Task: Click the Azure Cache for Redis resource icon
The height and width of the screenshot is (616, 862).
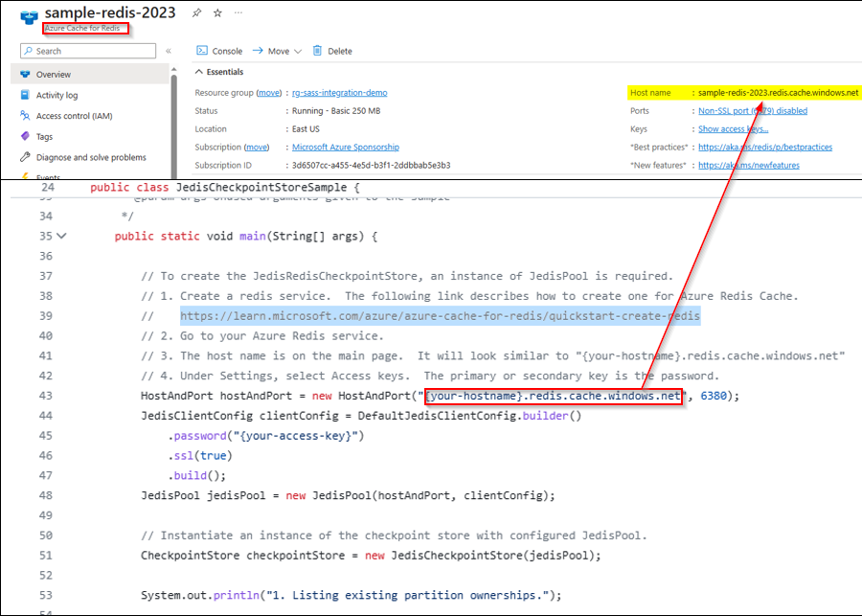Action: (29, 16)
